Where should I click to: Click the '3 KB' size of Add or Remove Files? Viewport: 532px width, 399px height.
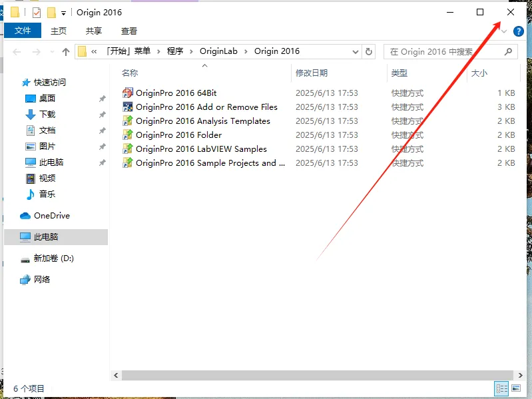[506, 107]
